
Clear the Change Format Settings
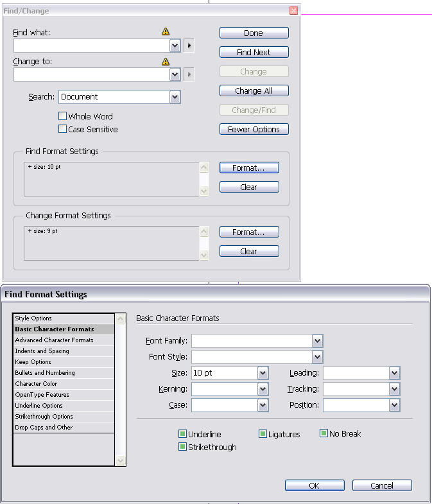249,251
